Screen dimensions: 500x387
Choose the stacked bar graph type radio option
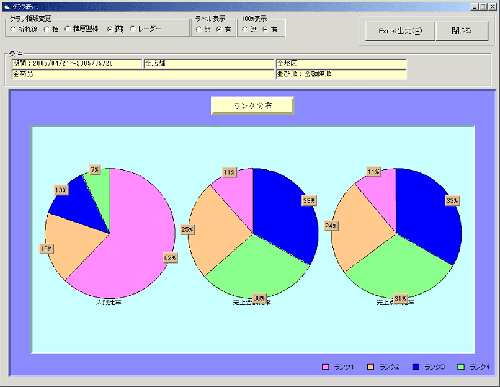coord(81,29)
